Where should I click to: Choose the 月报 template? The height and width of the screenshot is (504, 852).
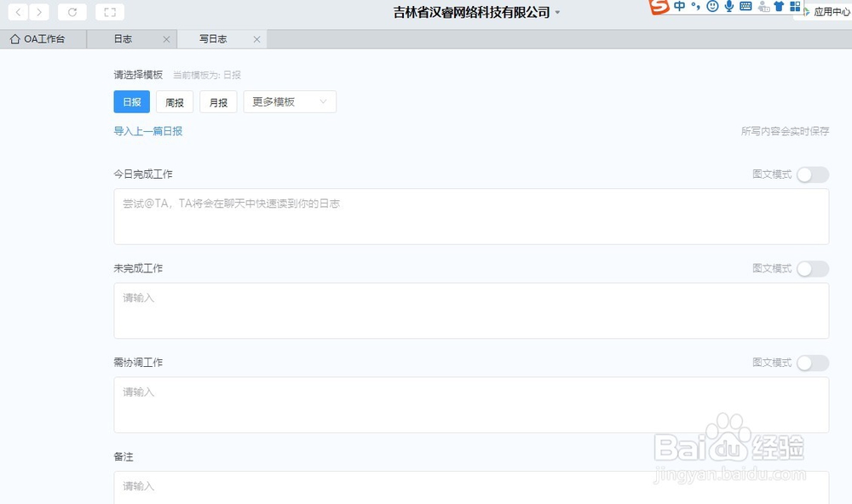point(218,102)
